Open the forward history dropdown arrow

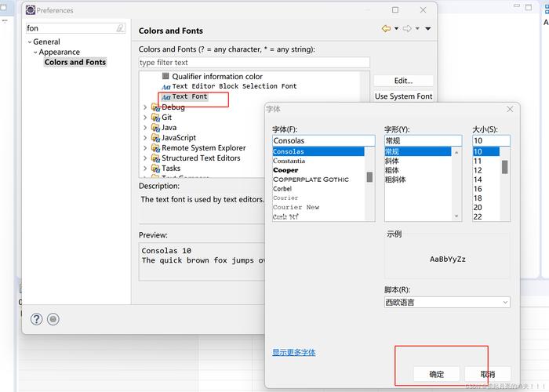(x=417, y=28)
